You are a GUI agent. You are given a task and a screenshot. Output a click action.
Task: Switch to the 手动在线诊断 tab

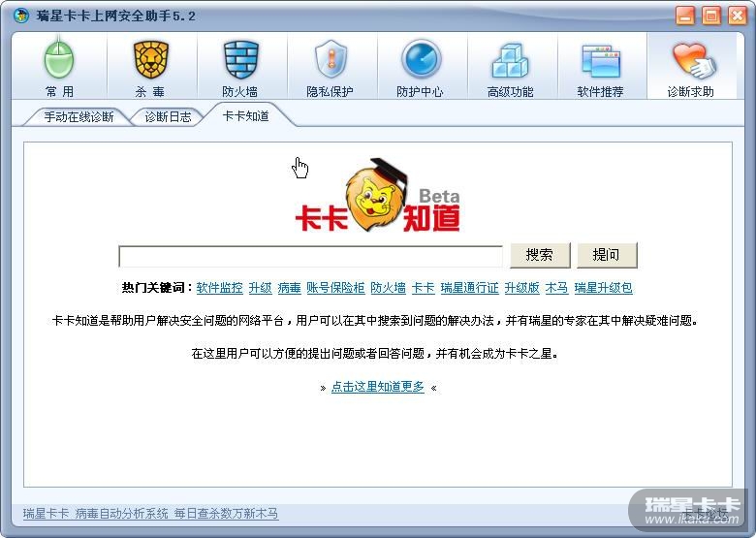coord(79,117)
